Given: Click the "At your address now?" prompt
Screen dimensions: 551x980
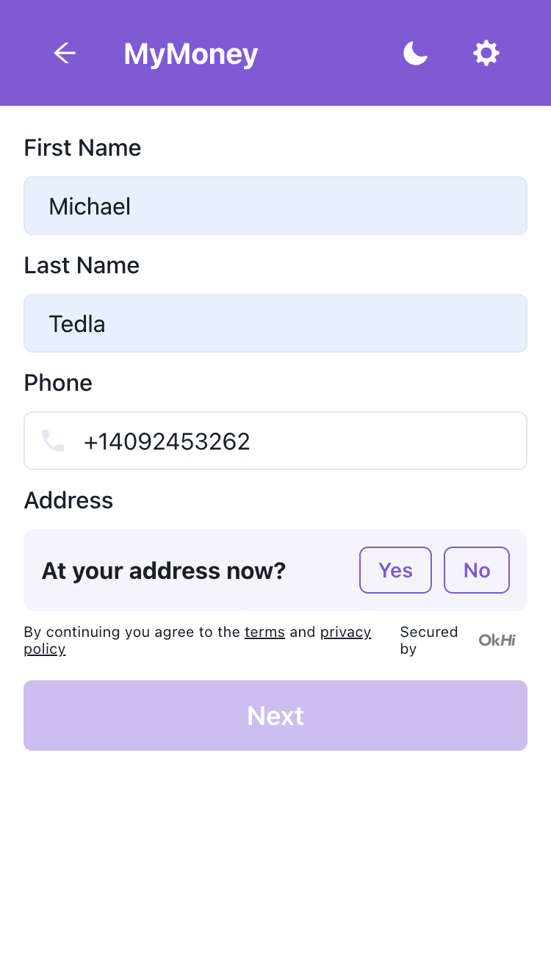Looking at the screenshot, I should click(x=163, y=571).
